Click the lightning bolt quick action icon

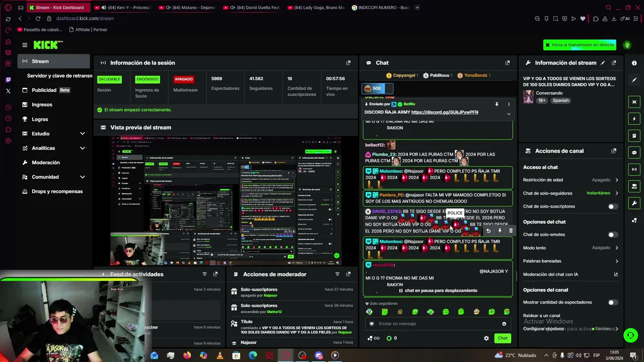click(x=634, y=119)
